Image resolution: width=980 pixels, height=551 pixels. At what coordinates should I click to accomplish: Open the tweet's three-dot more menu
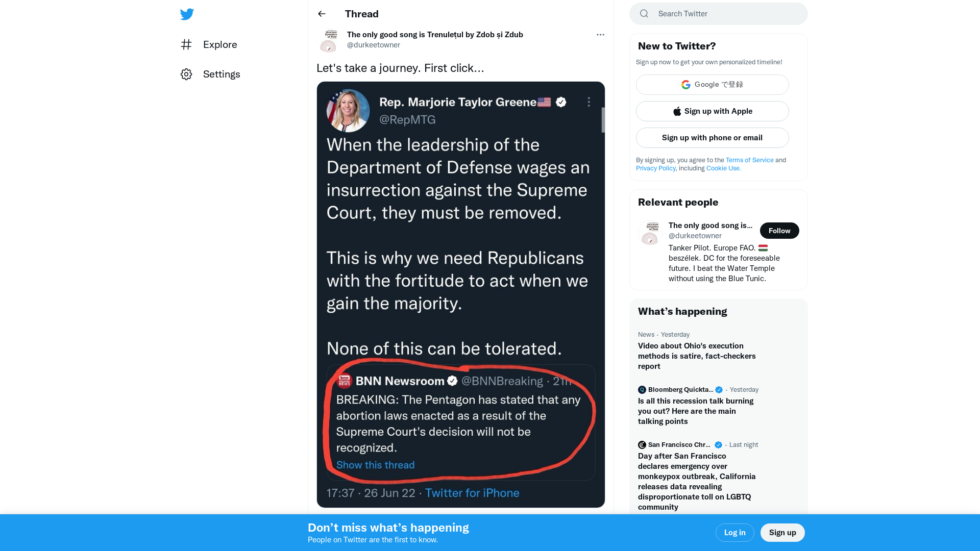pyautogui.click(x=600, y=35)
